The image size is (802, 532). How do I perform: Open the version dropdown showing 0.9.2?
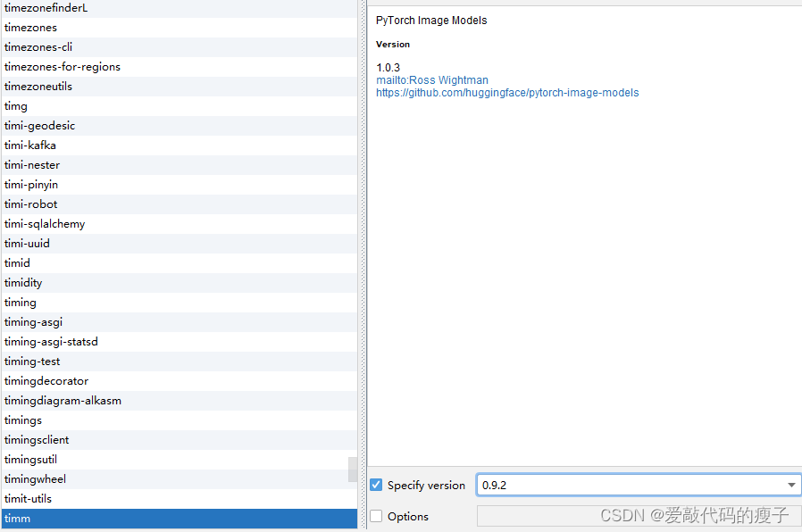791,485
